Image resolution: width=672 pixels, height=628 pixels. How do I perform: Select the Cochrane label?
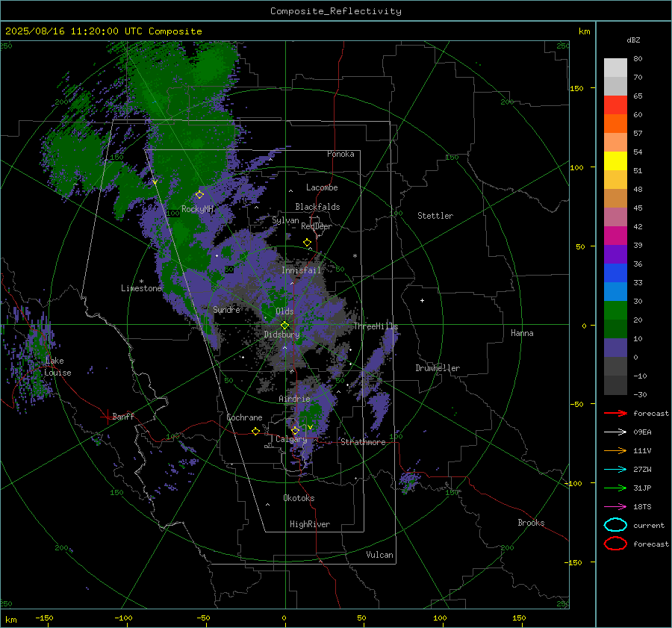(x=244, y=417)
